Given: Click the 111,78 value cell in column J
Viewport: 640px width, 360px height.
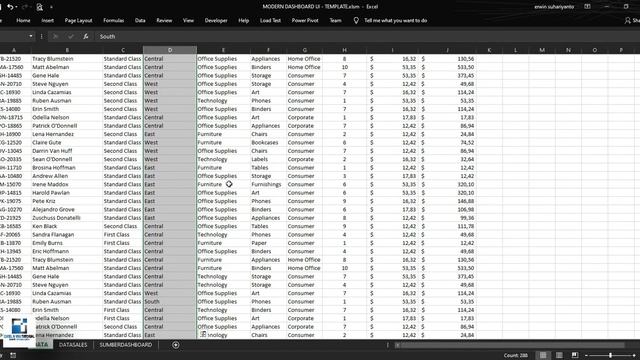Looking at the screenshot, I should click(448, 226).
